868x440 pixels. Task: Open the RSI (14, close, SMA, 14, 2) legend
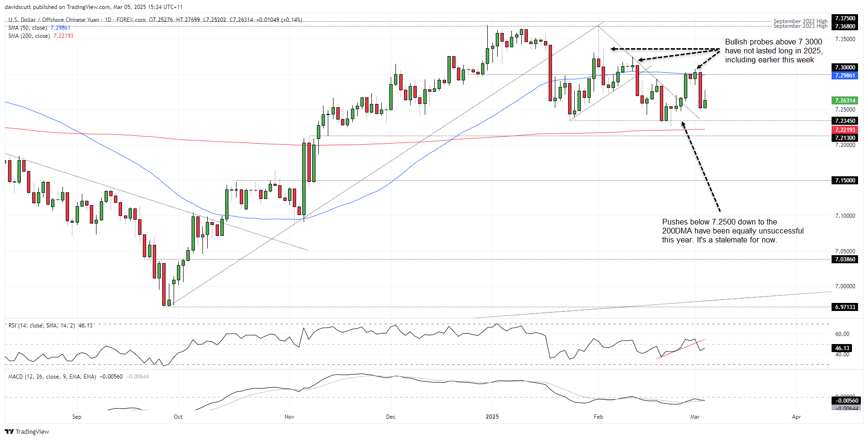pyautogui.click(x=50, y=326)
